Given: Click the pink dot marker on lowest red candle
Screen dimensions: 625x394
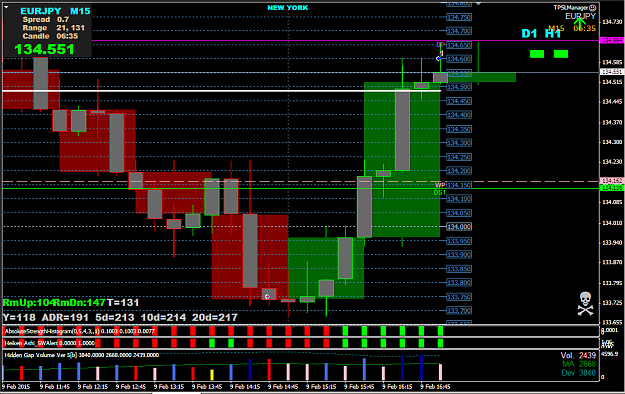Looking at the screenshot, I should pos(267,296).
